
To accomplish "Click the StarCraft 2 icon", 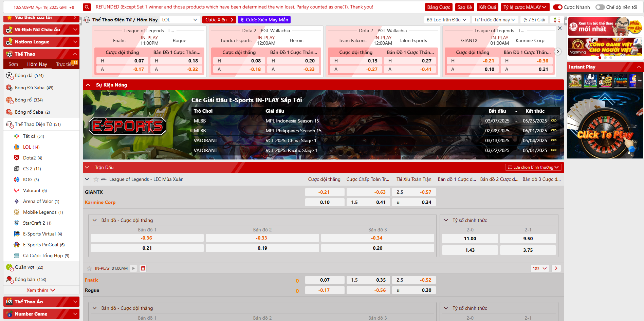I will pos(17,223).
